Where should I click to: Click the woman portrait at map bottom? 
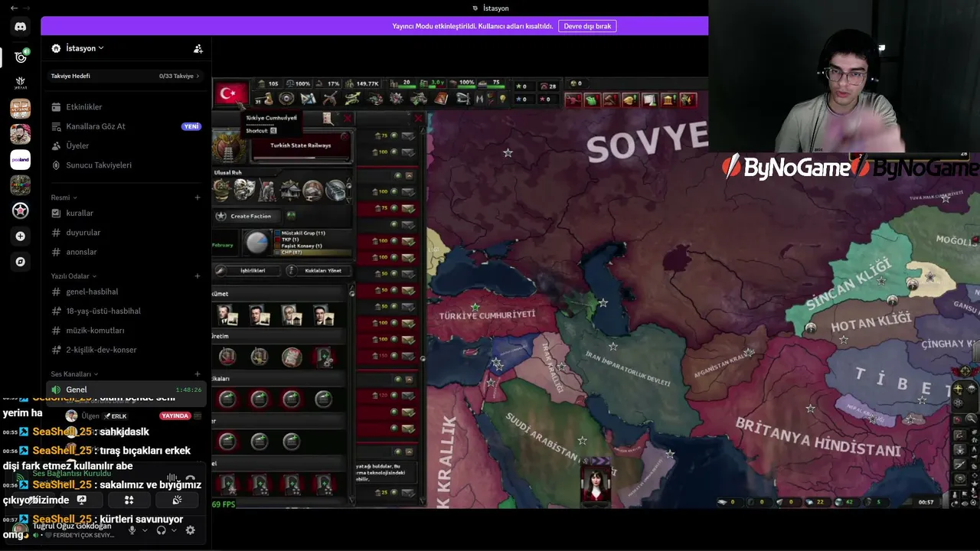[x=596, y=485]
